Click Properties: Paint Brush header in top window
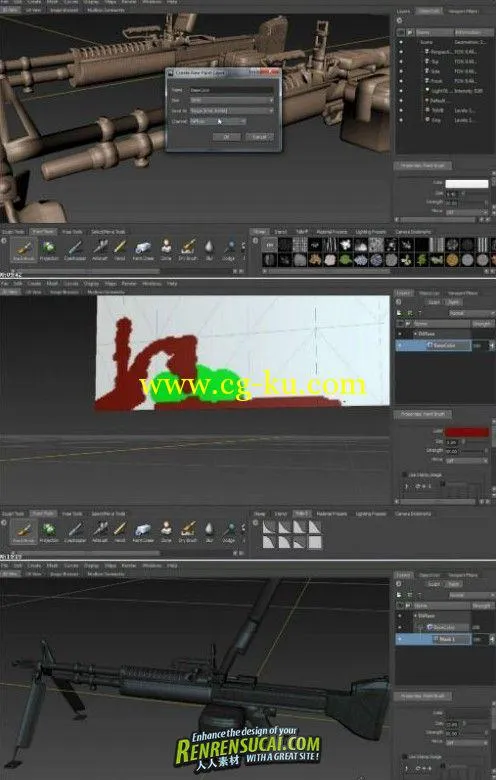Viewport: 496px width, 780px height. point(423,166)
